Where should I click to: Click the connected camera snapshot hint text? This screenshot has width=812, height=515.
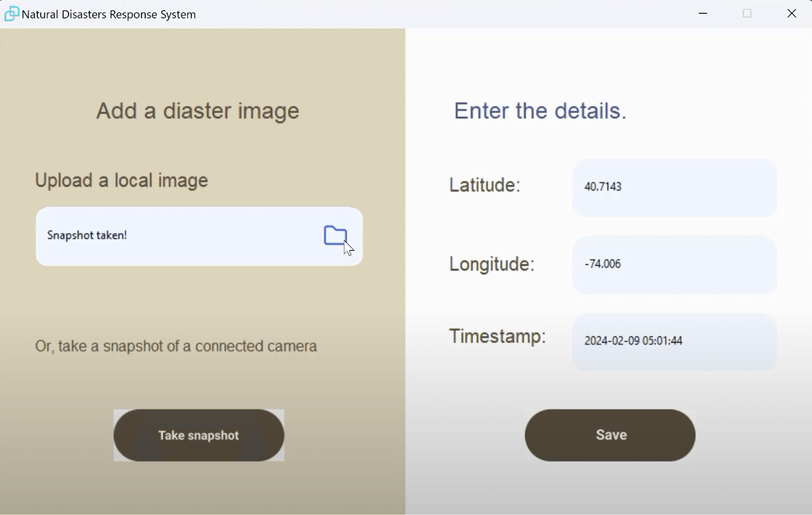click(x=176, y=346)
